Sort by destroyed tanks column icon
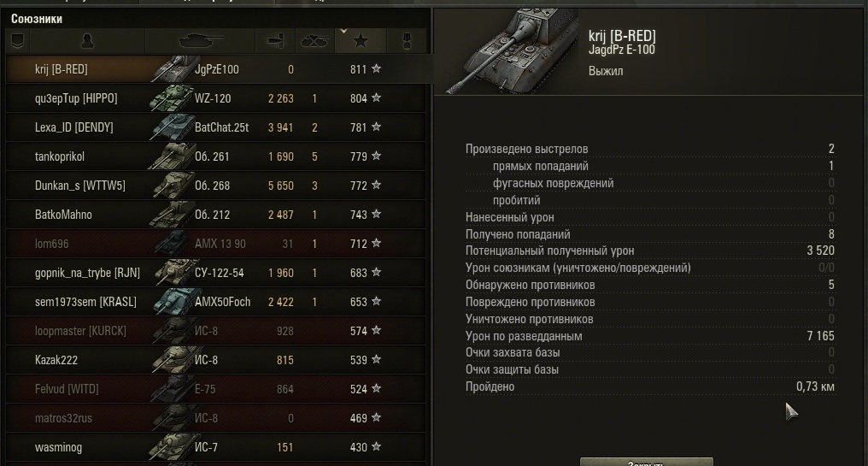Screen dimensions: 868x466 (x=315, y=41)
